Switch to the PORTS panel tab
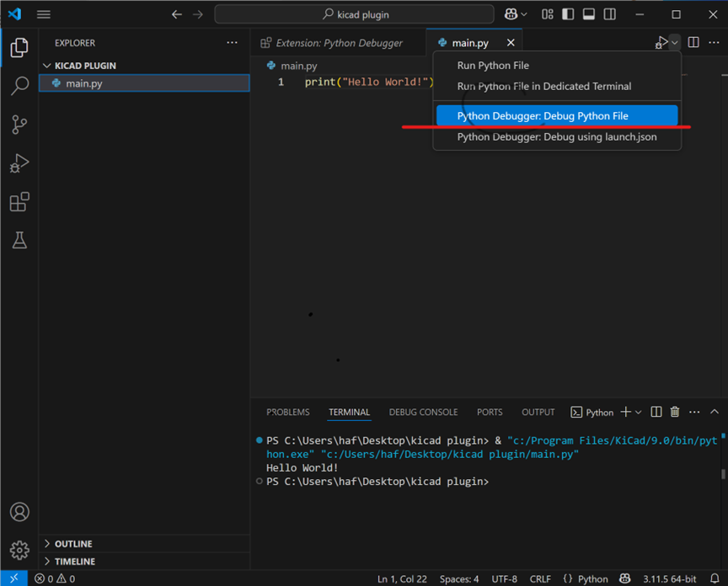The width and height of the screenshot is (728, 586). [490, 412]
